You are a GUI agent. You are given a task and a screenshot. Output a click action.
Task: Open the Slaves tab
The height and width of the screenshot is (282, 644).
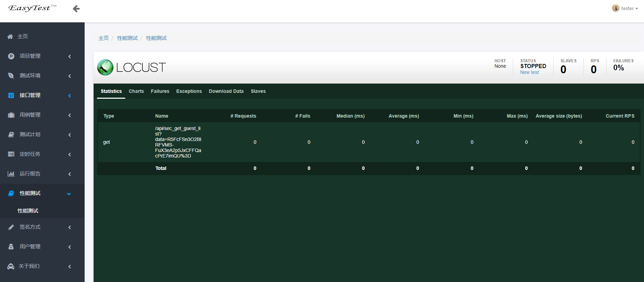click(x=258, y=91)
